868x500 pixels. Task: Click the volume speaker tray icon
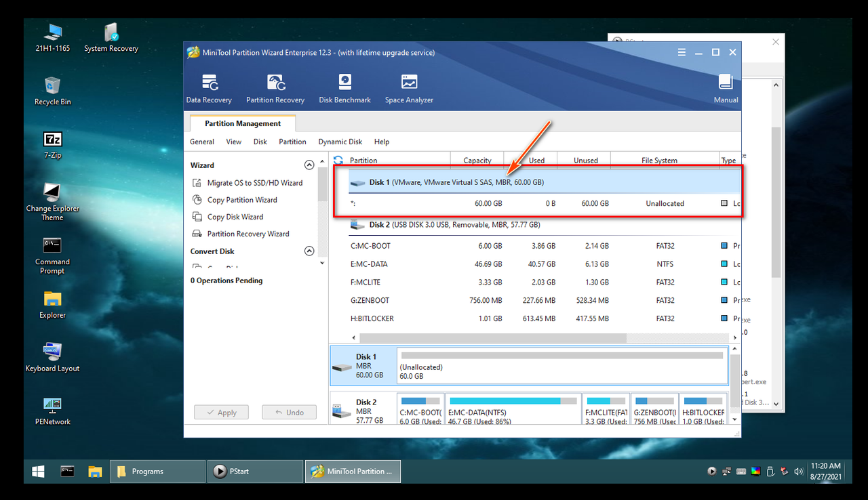pyautogui.click(x=798, y=472)
